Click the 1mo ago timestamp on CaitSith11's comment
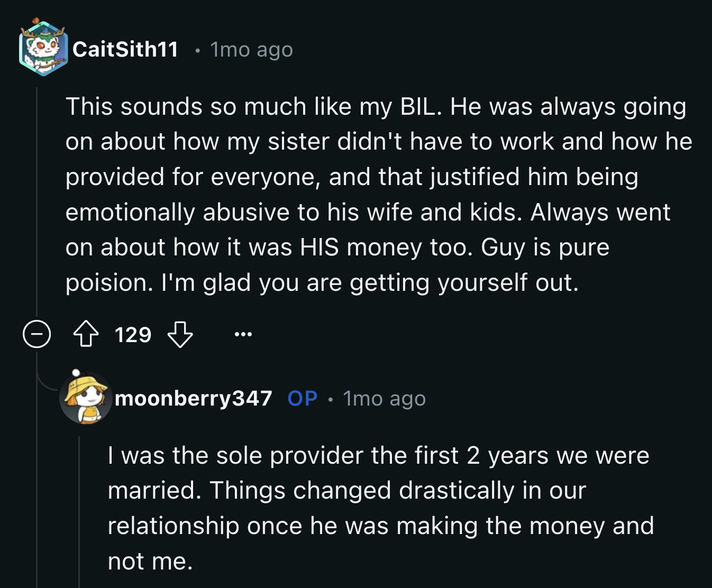The height and width of the screenshot is (588, 712). (x=250, y=49)
